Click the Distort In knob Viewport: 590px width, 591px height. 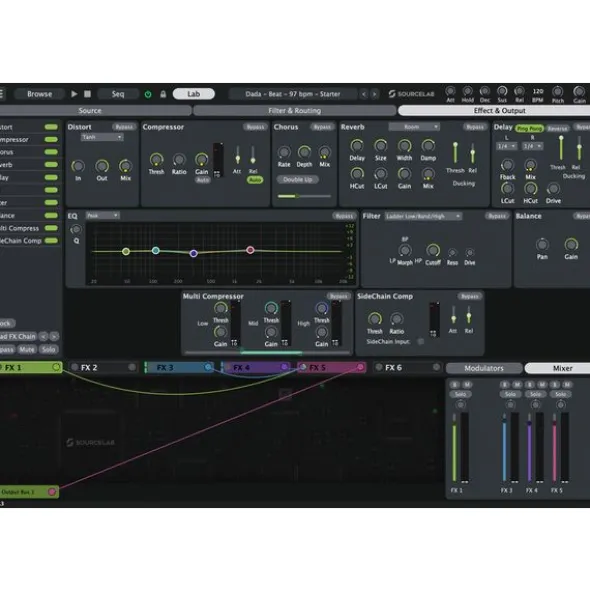[78, 166]
